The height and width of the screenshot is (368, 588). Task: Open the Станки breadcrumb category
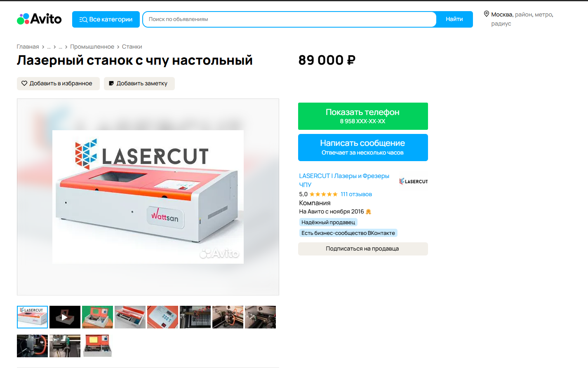coord(132,47)
